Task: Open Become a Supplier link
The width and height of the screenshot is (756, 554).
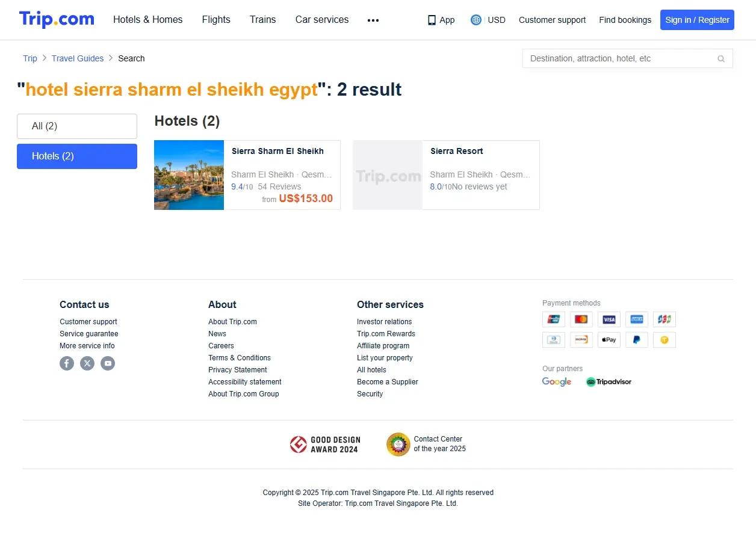Action: [x=388, y=382]
